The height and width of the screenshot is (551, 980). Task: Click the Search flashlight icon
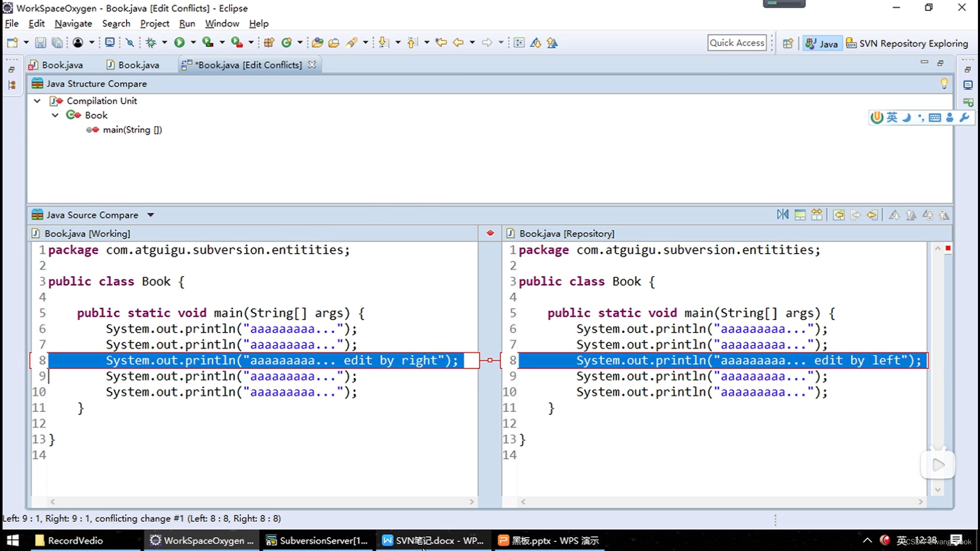[x=352, y=43]
